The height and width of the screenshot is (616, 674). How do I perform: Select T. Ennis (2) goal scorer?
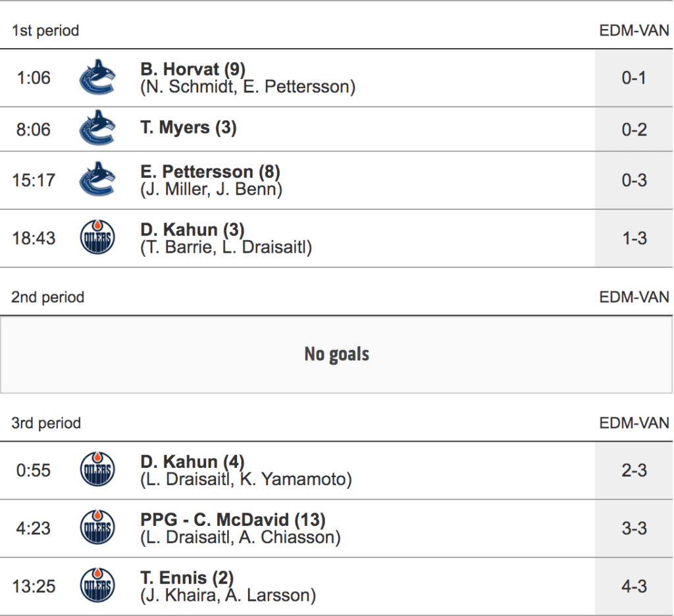pyautogui.click(x=187, y=578)
